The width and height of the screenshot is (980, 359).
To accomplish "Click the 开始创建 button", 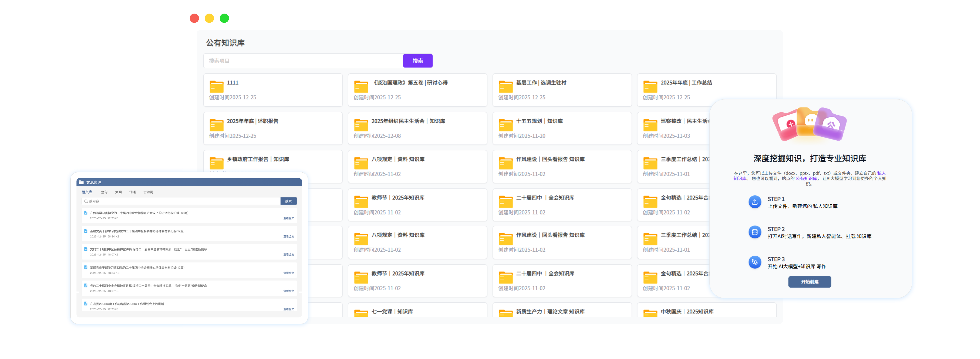I will pos(810,282).
